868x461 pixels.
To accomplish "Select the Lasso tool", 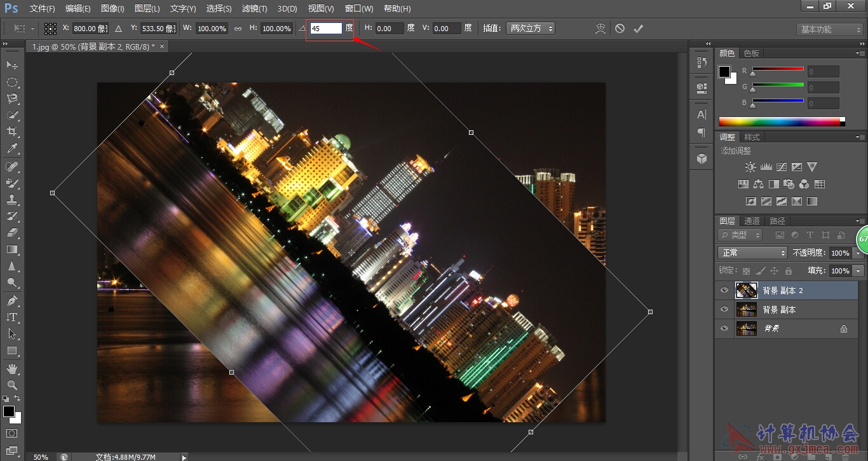I will coord(12,99).
